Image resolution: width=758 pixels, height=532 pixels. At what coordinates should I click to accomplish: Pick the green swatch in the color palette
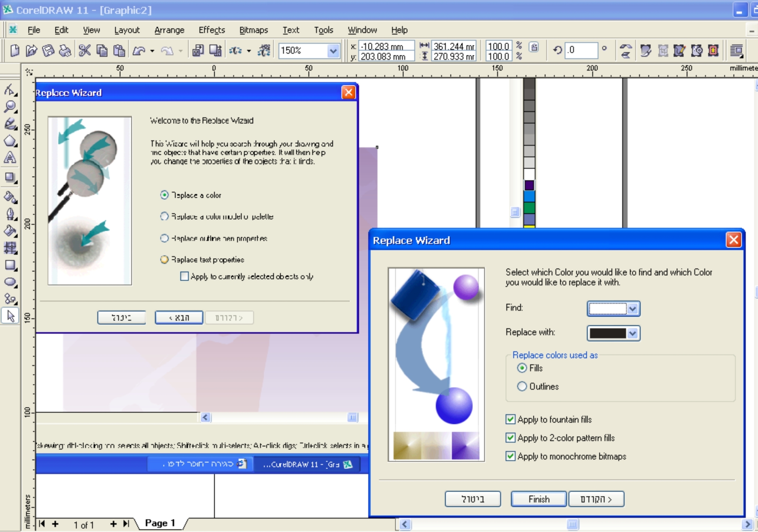(529, 208)
